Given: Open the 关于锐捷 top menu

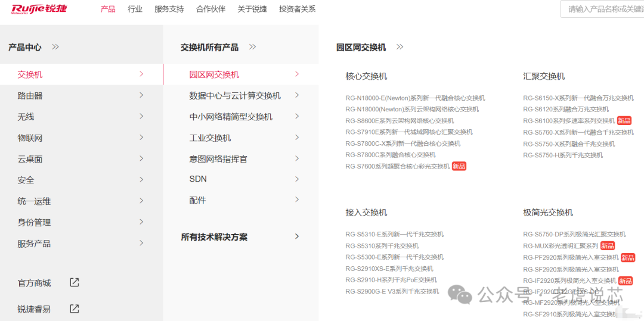Looking at the screenshot, I should (x=252, y=9).
